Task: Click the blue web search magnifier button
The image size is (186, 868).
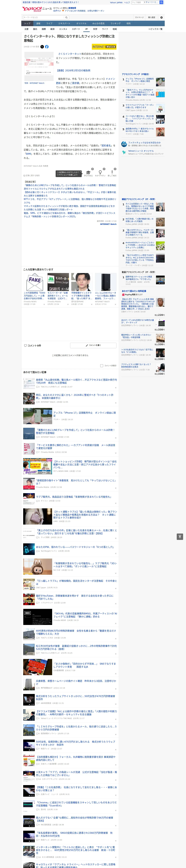Action: 161,2
